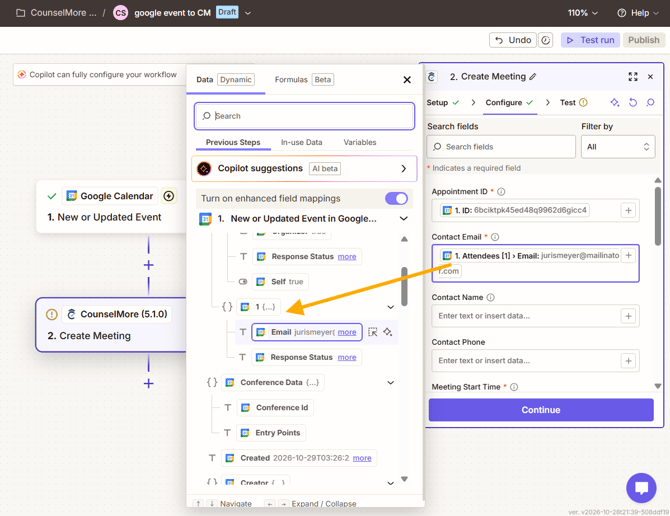Close the data picker panel
The height and width of the screenshot is (516, 670).
[x=407, y=80]
